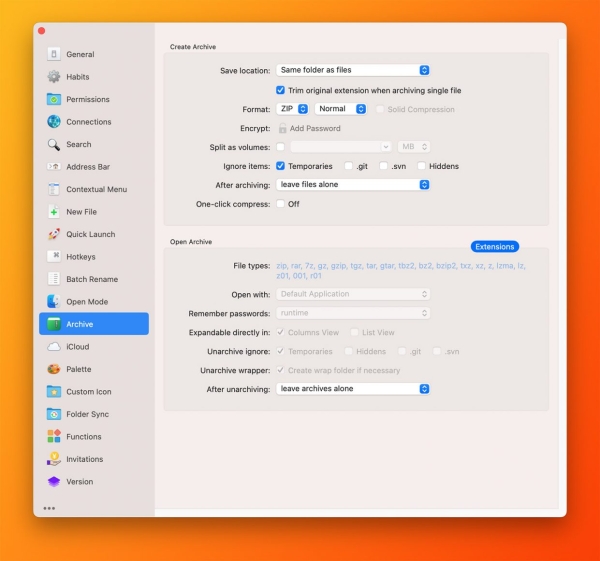Image resolution: width=600 pixels, height=561 pixels.
Task: Click the Palette paint icon
Action: pos(54,369)
